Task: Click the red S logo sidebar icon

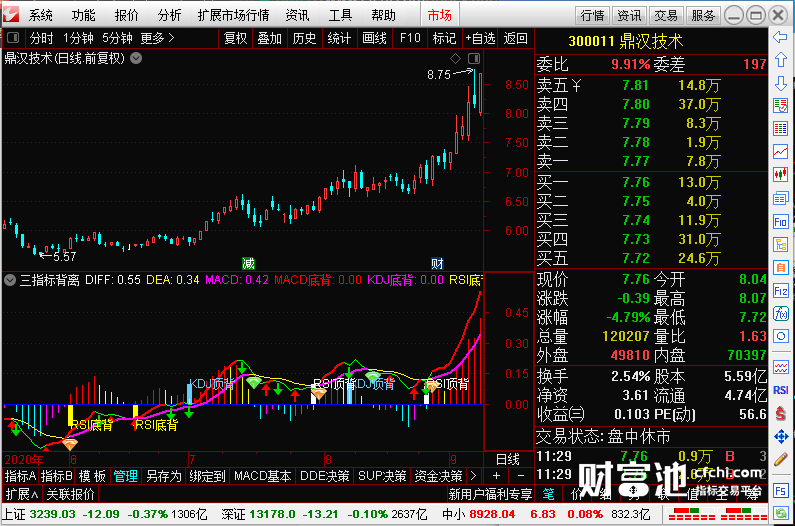Action: click(780, 413)
